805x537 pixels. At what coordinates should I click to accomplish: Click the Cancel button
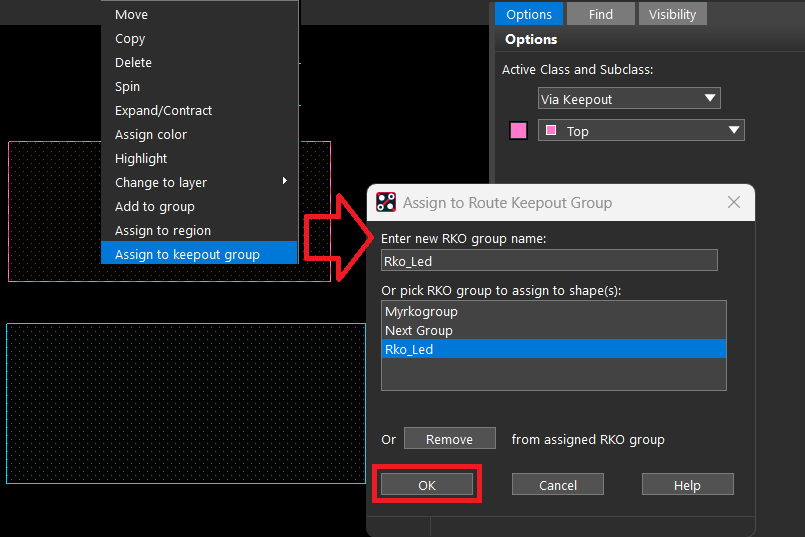pyautogui.click(x=557, y=485)
